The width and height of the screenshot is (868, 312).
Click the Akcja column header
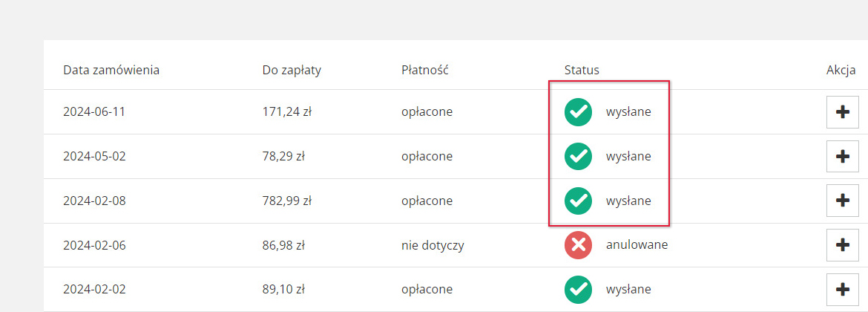pyautogui.click(x=841, y=71)
